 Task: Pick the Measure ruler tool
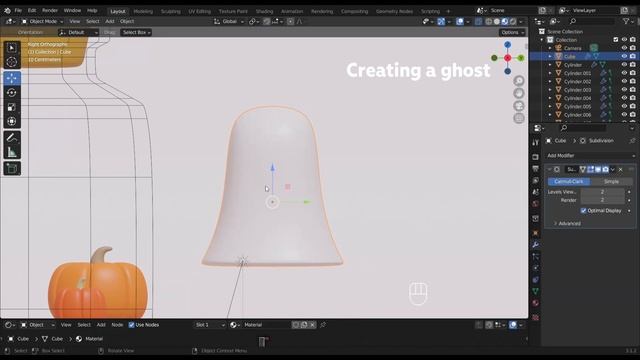point(11,152)
